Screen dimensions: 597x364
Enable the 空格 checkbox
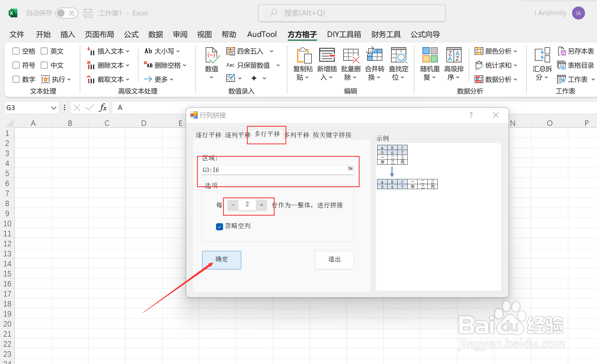(16, 51)
